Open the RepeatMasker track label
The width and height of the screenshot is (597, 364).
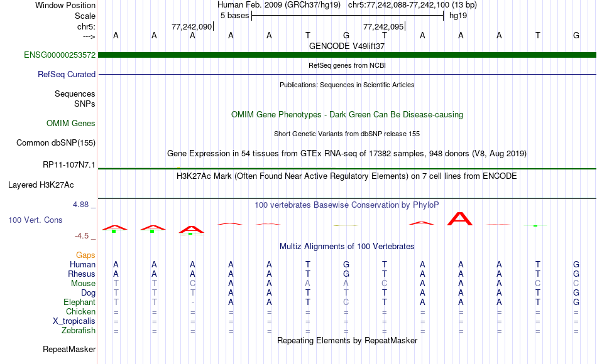(x=69, y=349)
